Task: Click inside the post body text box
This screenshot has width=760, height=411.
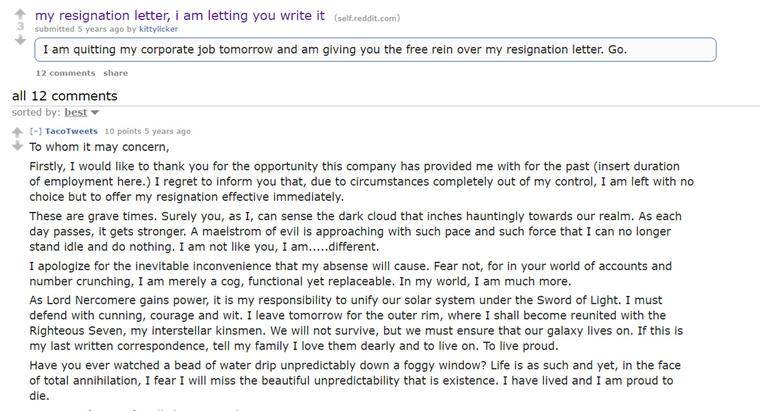Action: pos(375,49)
